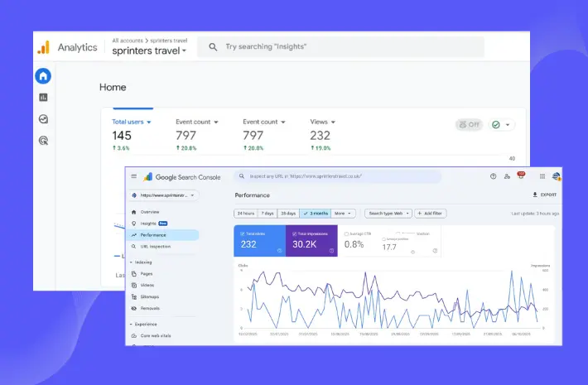The width and height of the screenshot is (588, 385).
Task: Open Search Console hamburger menu
Action: point(134,176)
